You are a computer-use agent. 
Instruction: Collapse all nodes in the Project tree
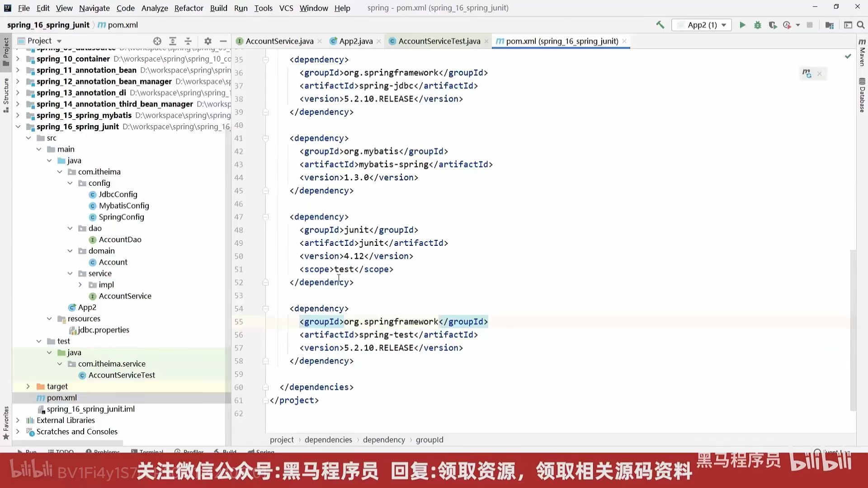pos(188,41)
